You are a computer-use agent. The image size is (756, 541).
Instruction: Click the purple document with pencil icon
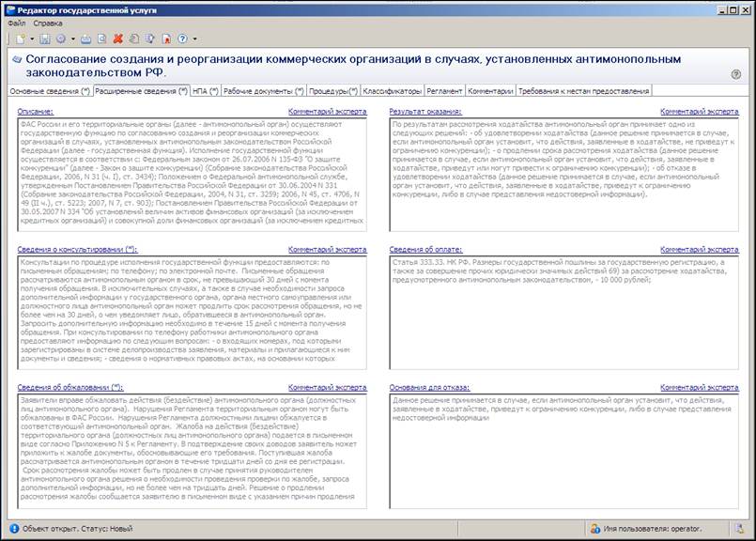(150, 39)
